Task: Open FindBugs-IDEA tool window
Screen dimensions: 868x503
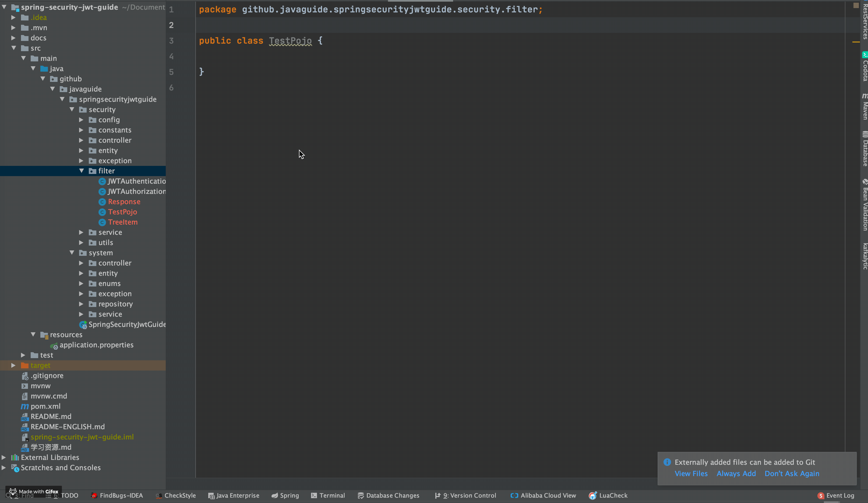Action: tap(117, 496)
